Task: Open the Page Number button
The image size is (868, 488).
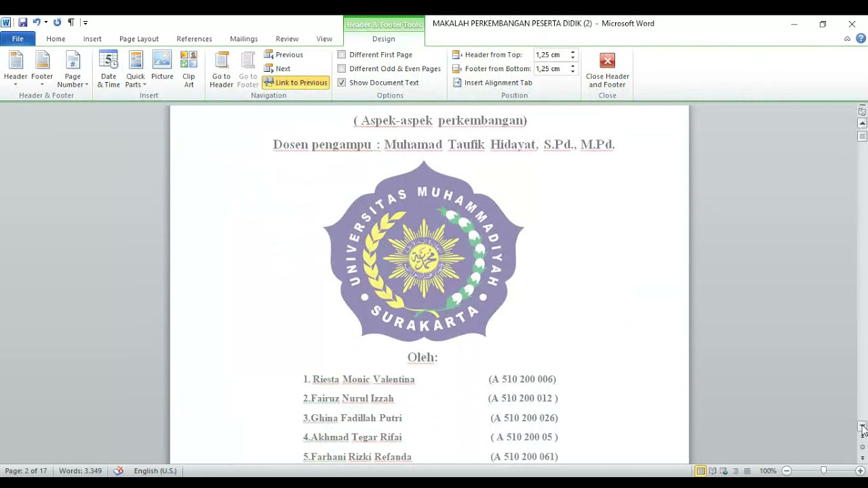Action: click(73, 69)
